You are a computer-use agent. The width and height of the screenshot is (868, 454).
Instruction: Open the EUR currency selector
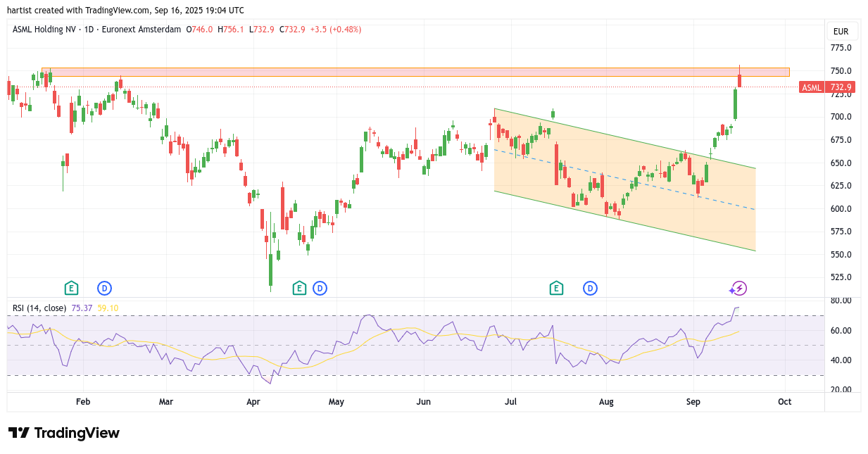841,32
